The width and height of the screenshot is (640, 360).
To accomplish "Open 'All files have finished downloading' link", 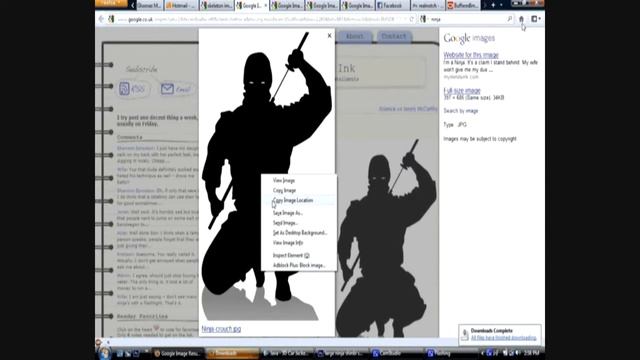I will [x=504, y=338].
